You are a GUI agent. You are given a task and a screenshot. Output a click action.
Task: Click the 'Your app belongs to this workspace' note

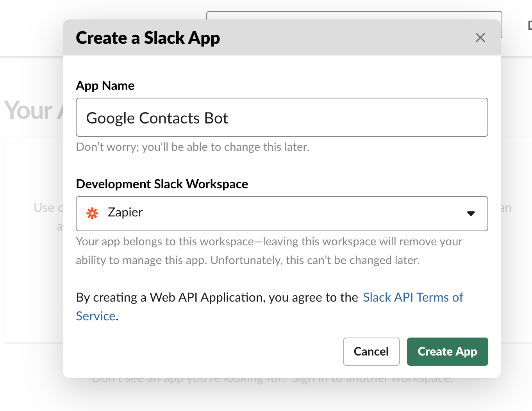[269, 251]
